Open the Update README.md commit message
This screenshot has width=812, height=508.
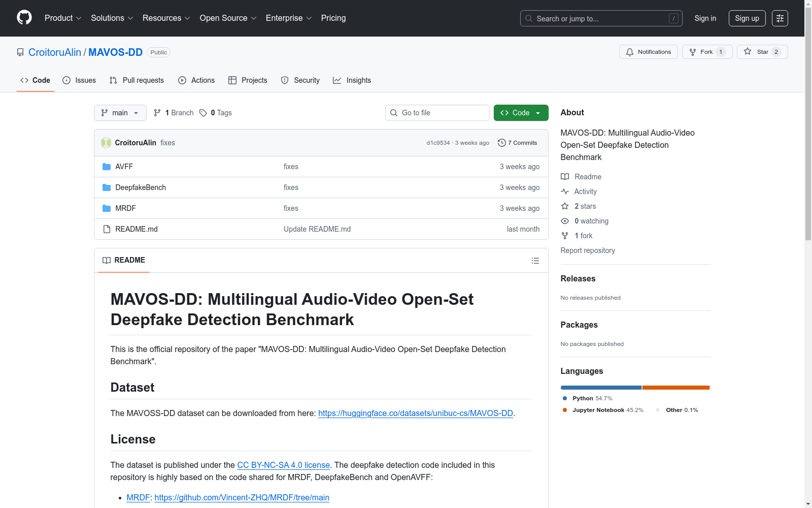[x=317, y=229]
